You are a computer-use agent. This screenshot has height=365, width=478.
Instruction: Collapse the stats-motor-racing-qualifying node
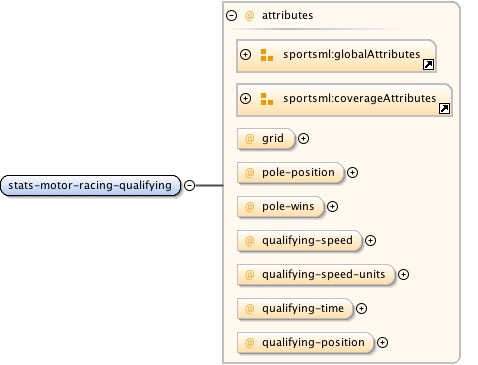[x=189, y=185]
